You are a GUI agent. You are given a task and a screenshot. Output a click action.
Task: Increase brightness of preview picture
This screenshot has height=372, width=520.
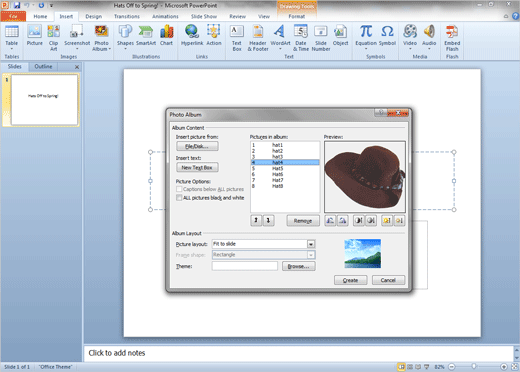tap(387, 220)
